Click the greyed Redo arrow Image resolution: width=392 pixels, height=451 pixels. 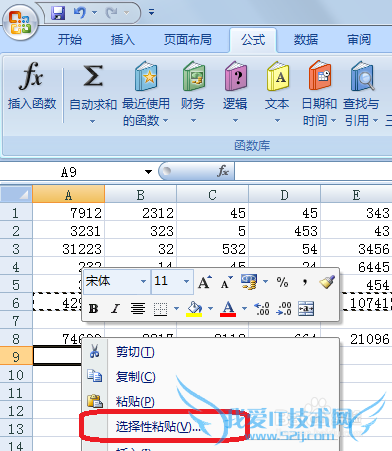[x=112, y=13]
